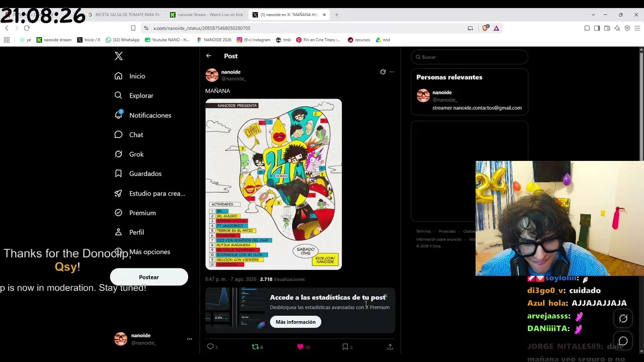Viewport: 644px width, 362px height.
Task: Toggle the browser sidebar panel
Action: pos(597,28)
